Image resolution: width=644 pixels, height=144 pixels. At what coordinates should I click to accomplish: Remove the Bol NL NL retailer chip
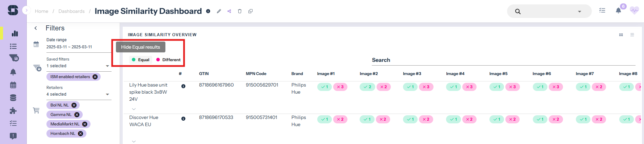click(74, 105)
